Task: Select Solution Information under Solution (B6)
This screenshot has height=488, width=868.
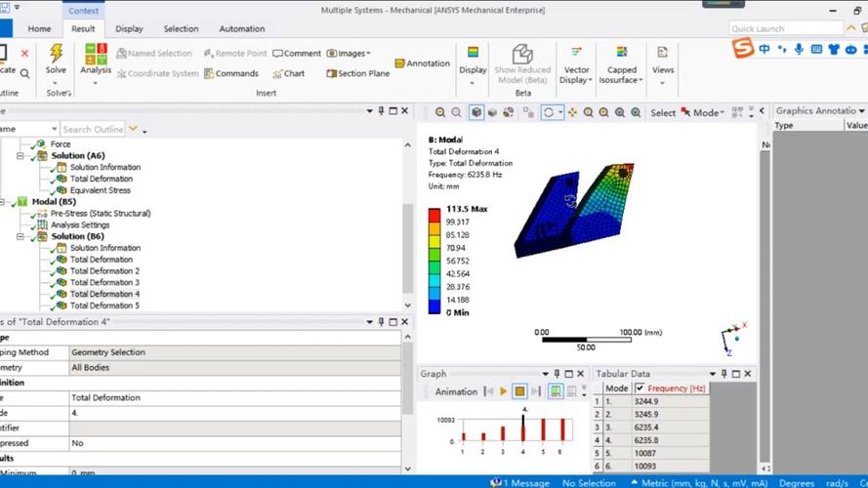Action: pyautogui.click(x=105, y=248)
